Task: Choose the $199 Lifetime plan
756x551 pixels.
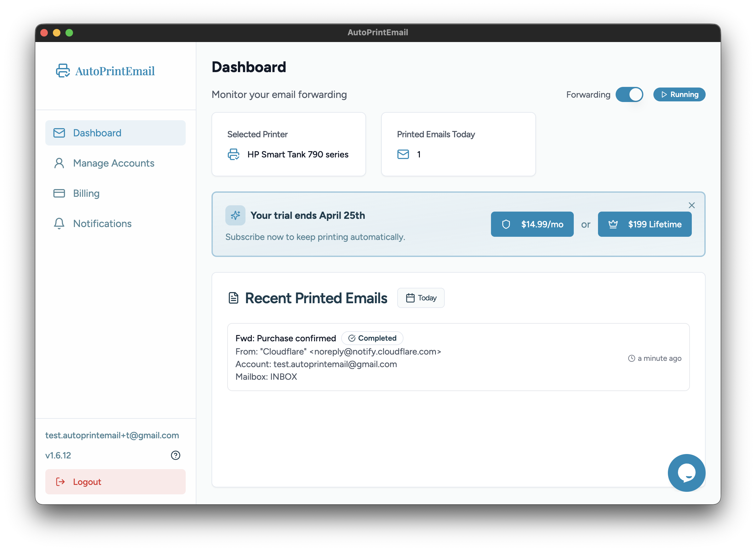Action: (644, 224)
